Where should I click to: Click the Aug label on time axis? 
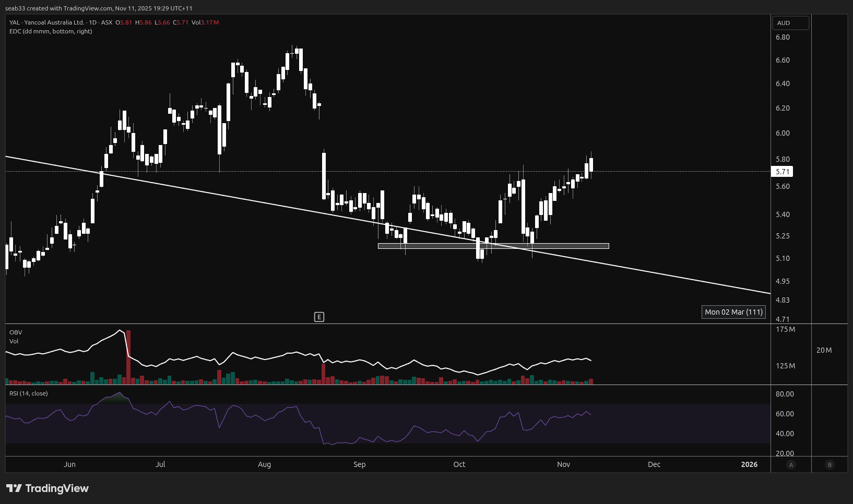pos(264,464)
